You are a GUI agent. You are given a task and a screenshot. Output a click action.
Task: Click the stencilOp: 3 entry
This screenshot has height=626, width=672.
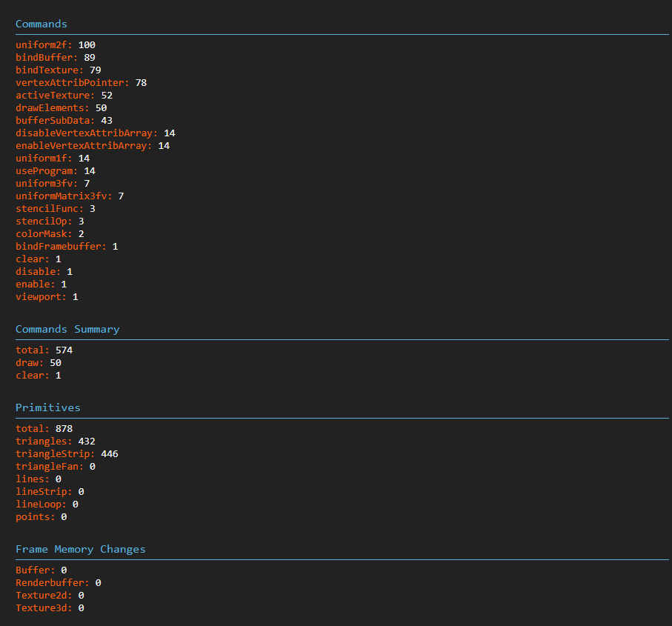tap(50, 221)
